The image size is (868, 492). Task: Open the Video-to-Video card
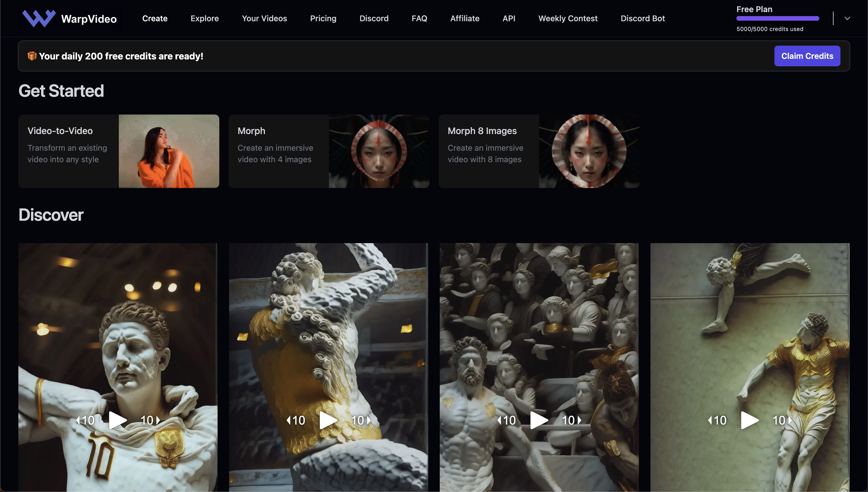click(x=119, y=151)
